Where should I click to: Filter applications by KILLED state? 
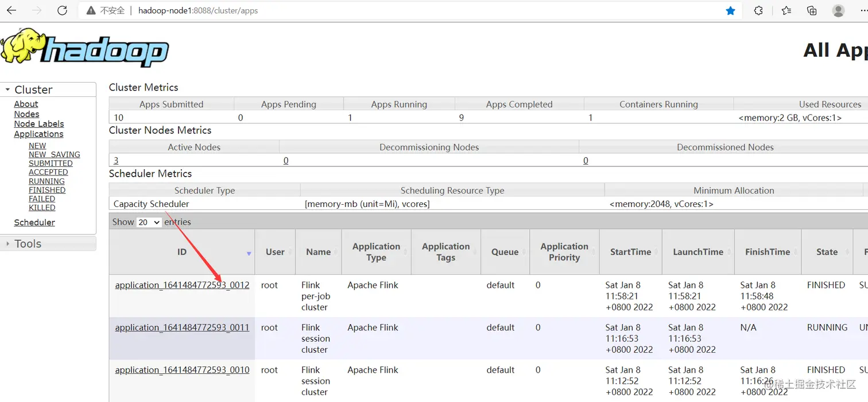pos(42,208)
